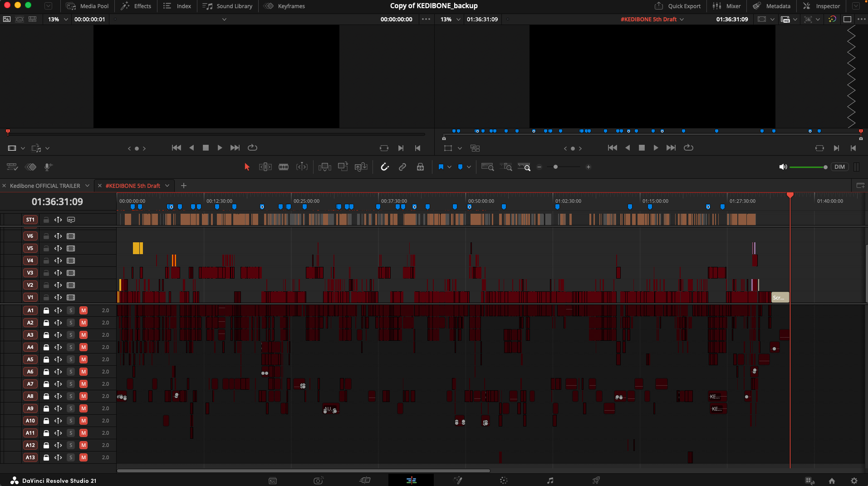
Task: Toggle auto track selector on V1
Action: [x=58, y=297]
